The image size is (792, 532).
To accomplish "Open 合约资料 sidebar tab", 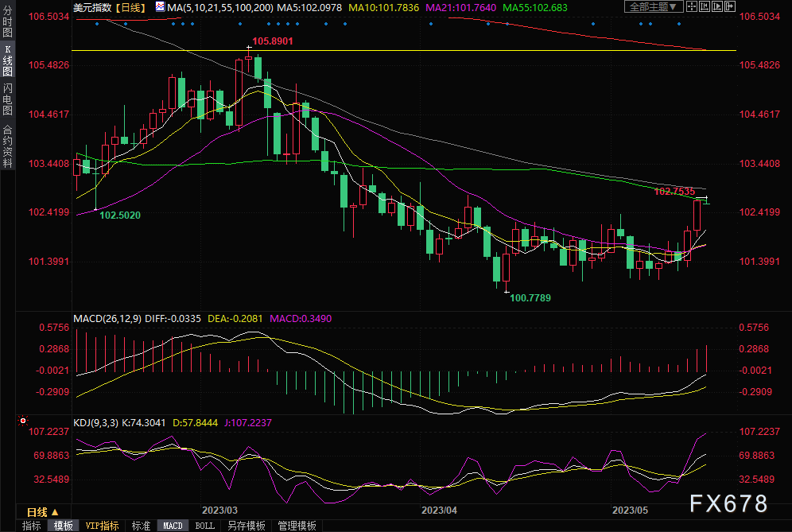I will click(7, 146).
